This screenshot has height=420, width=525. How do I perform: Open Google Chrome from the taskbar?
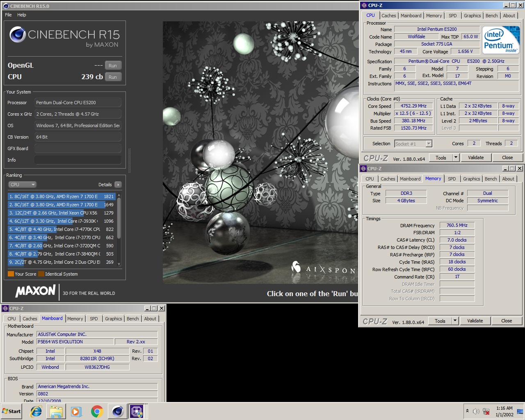tap(97, 411)
